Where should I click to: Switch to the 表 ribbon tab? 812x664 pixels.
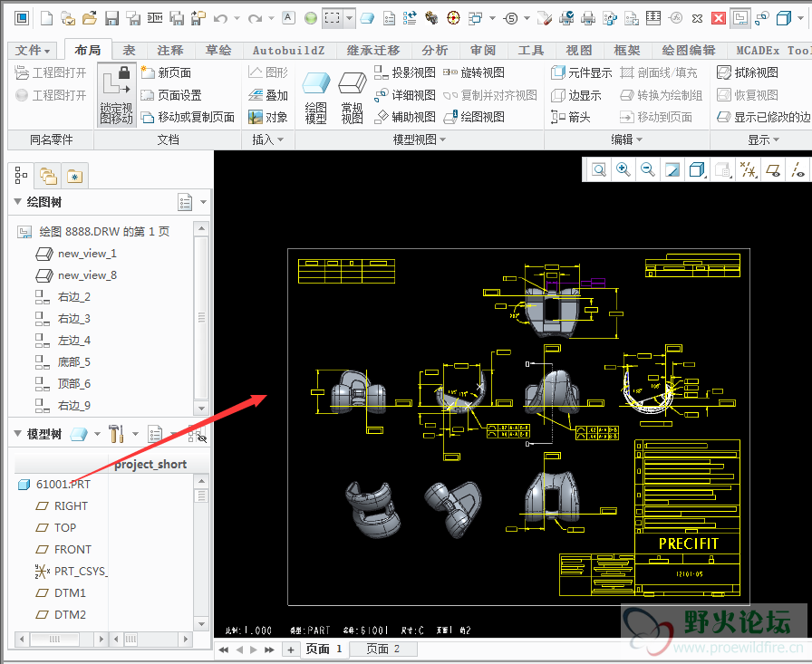(129, 50)
